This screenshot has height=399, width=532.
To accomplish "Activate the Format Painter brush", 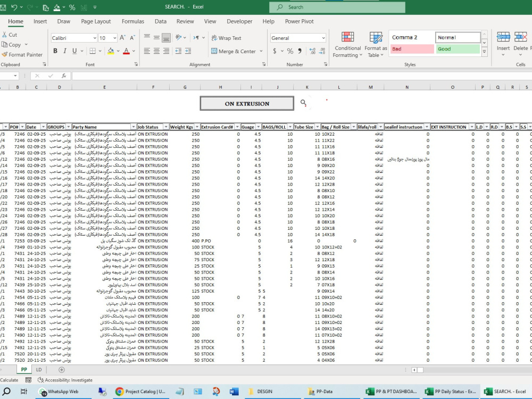I will click(x=4, y=54).
